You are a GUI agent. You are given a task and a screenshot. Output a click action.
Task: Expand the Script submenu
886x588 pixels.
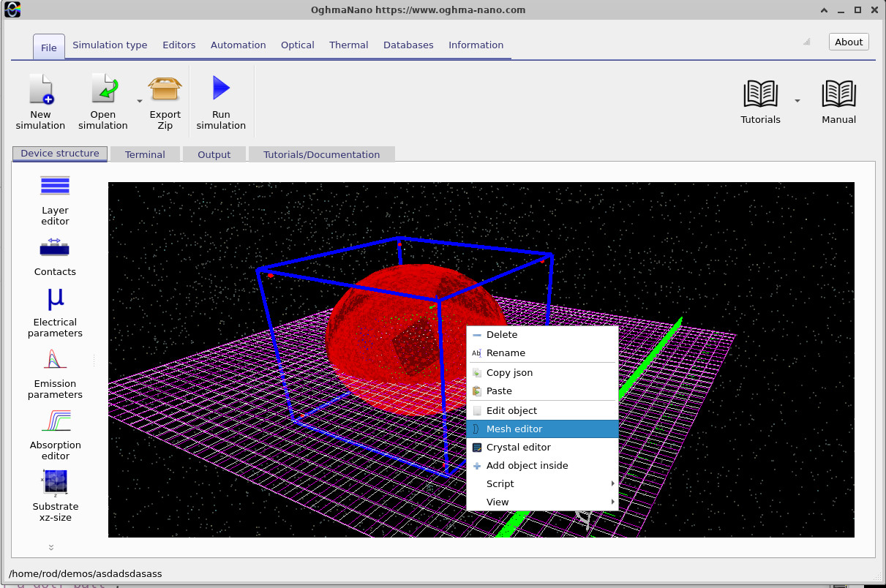542,484
